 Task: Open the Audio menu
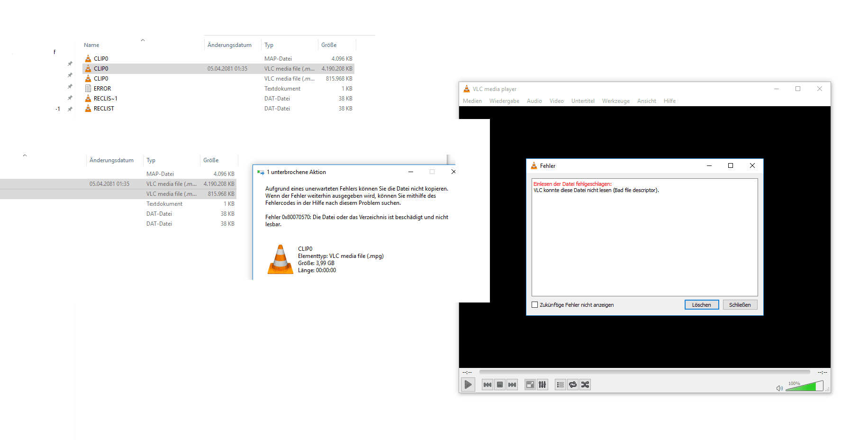(534, 101)
